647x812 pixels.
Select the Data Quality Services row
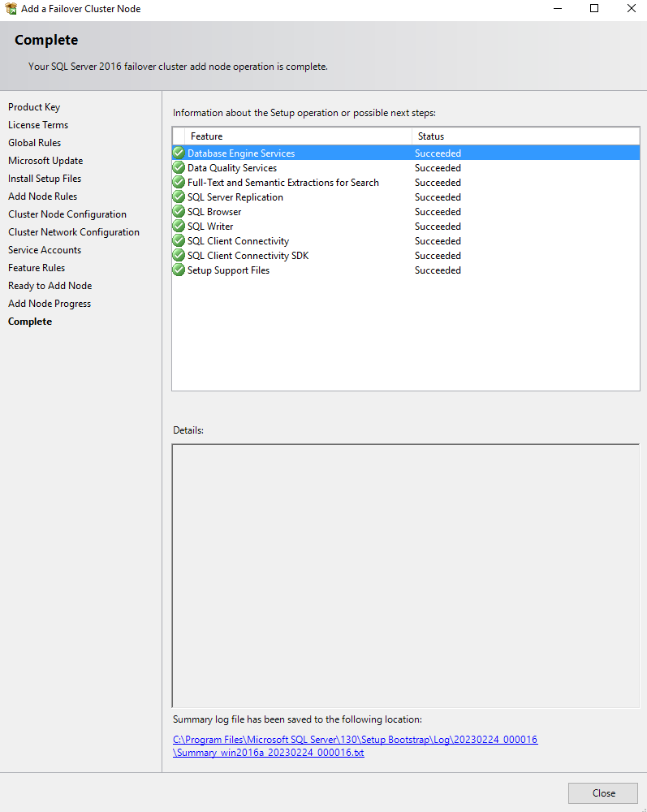406,168
